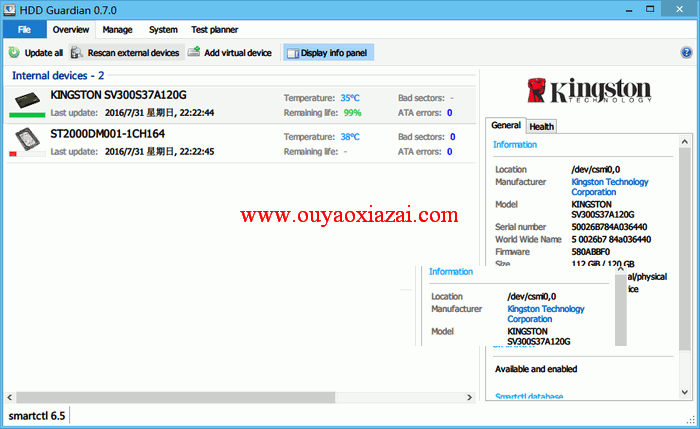
Task: Open the help question mark icon
Action: (x=686, y=52)
